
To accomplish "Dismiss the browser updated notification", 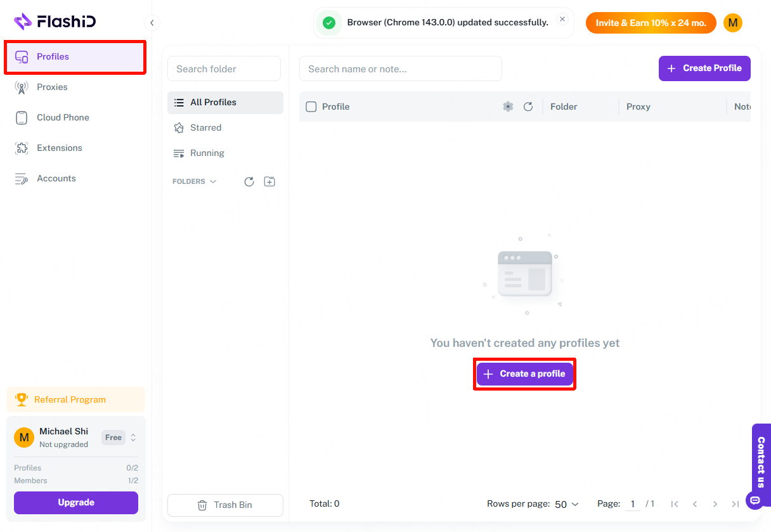I will (562, 20).
